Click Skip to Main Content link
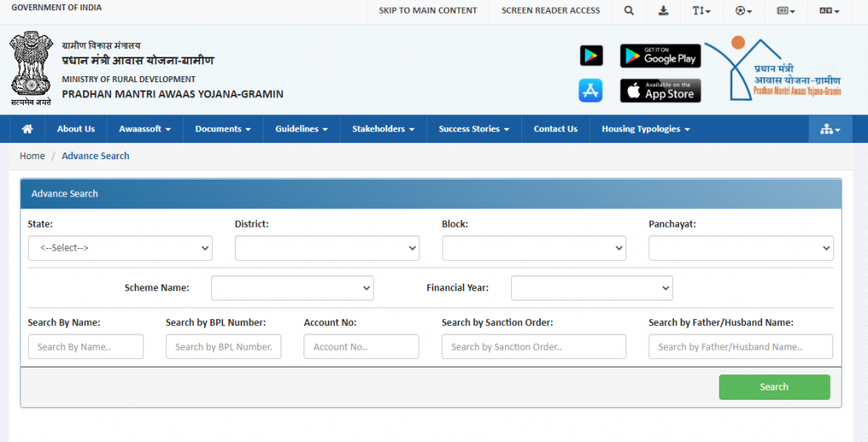Viewport: 868px width, 442px height. (x=427, y=11)
